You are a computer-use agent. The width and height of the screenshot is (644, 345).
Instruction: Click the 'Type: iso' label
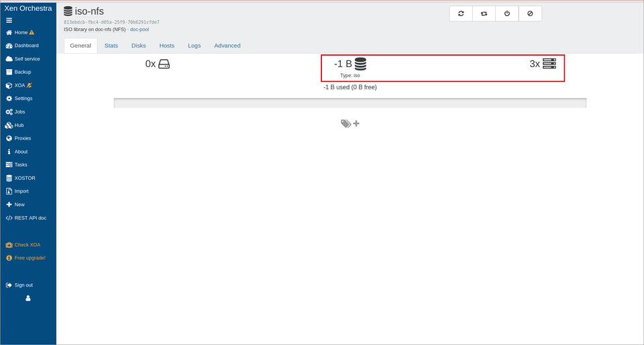click(350, 76)
